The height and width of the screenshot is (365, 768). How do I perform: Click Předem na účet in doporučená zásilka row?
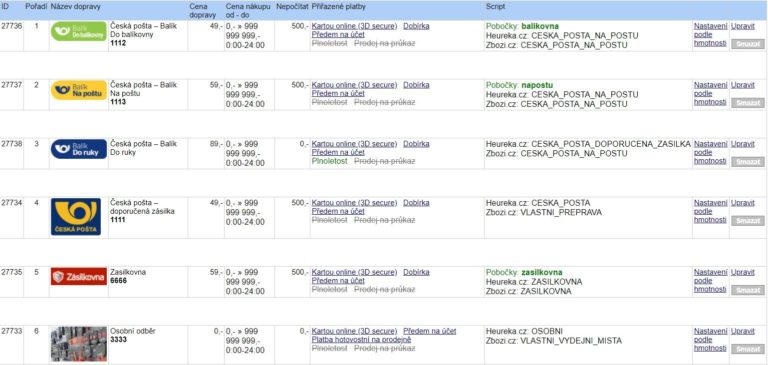338,211
